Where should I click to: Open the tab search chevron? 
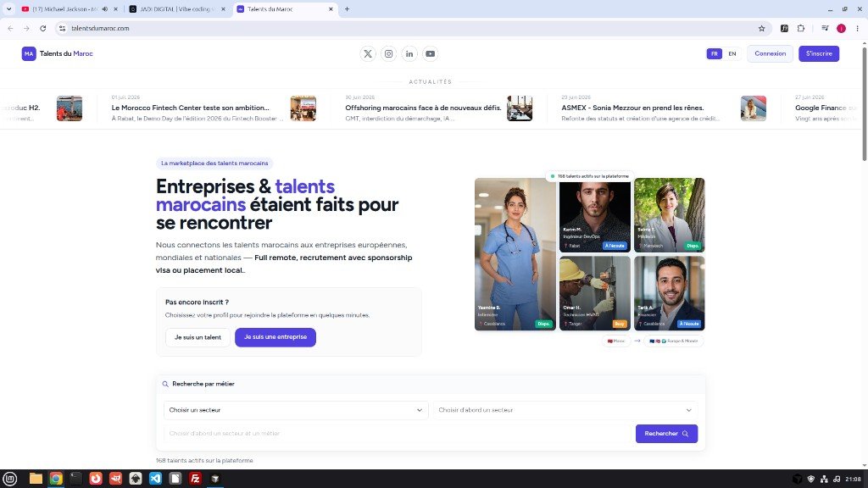coord(8,8)
